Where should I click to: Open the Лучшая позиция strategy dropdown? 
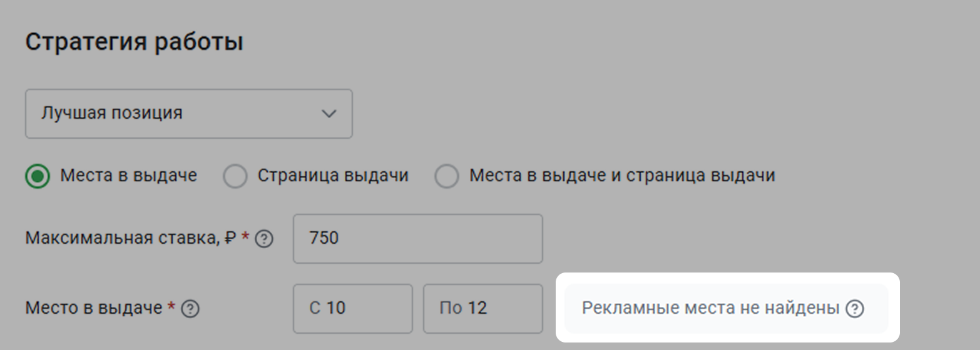[x=189, y=114]
